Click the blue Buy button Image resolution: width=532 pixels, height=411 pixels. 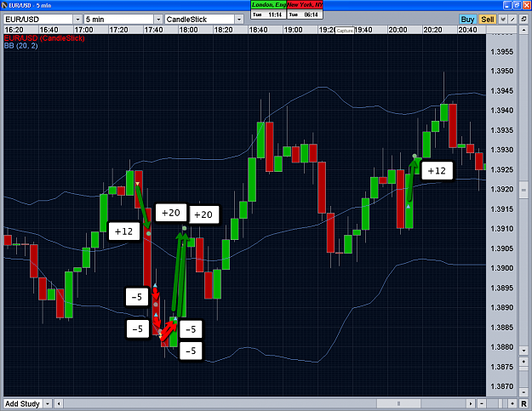point(467,20)
